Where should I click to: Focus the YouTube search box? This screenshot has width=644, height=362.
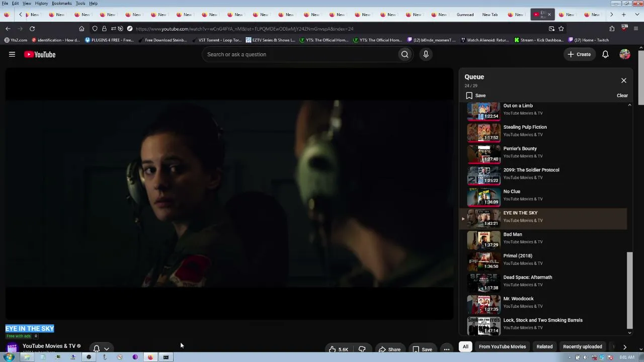click(x=301, y=54)
